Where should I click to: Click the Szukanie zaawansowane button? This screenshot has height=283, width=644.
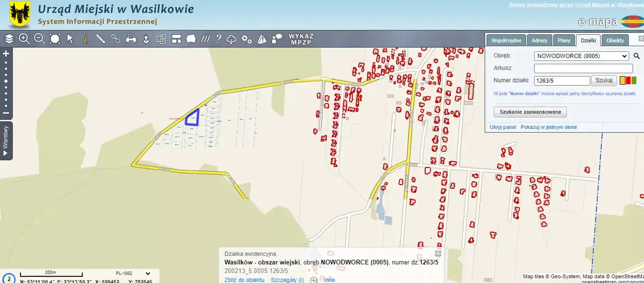click(530, 112)
